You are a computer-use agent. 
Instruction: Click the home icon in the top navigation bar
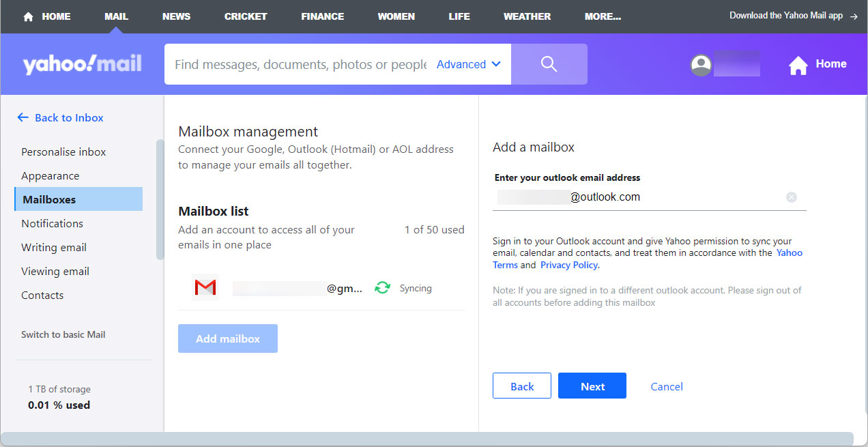(x=27, y=16)
